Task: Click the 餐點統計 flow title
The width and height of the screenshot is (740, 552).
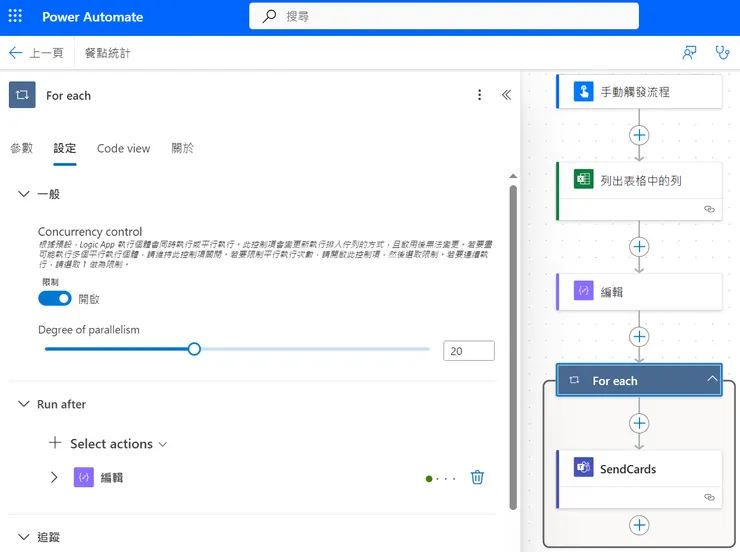Action: pyautogui.click(x=107, y=53)
